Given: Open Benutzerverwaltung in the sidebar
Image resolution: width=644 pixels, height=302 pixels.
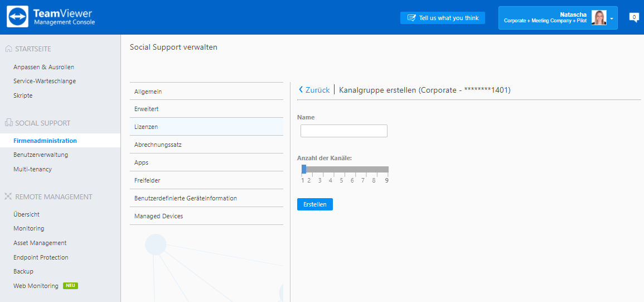Looking at the screenshot, I should pos(41,155).
